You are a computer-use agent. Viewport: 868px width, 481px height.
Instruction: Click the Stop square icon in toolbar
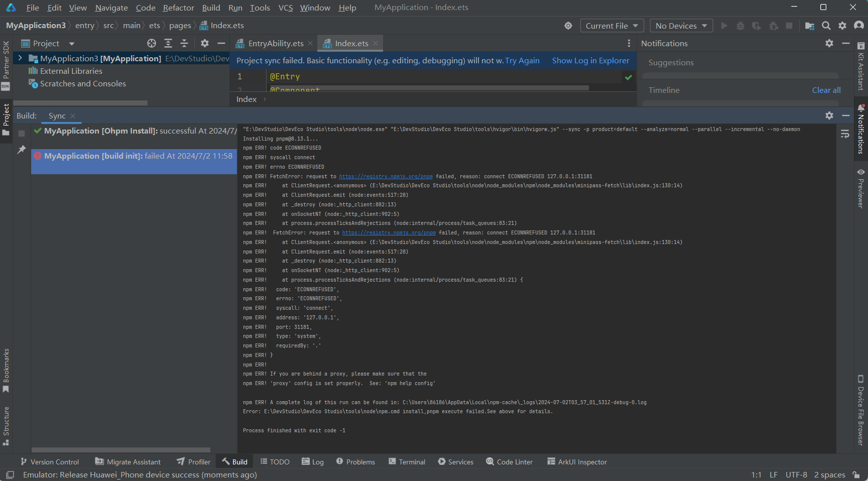pos(789,26)
